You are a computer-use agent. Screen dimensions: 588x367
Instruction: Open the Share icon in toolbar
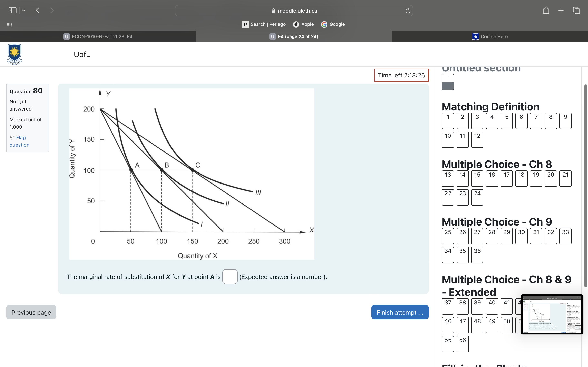click(x=546, y=10)
